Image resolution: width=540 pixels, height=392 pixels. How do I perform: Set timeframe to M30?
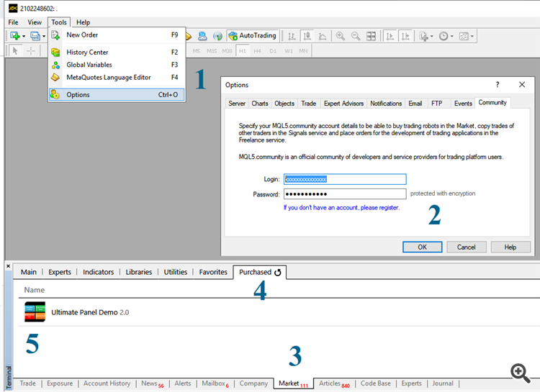click(227, 51)
